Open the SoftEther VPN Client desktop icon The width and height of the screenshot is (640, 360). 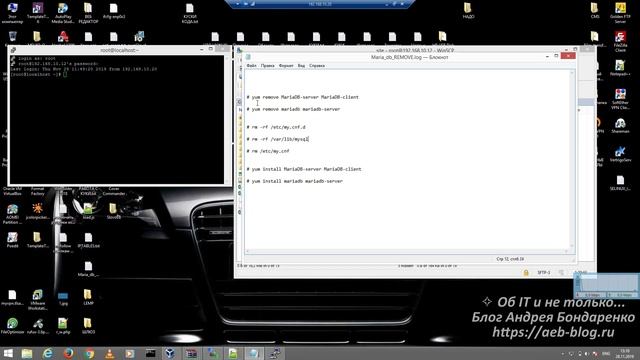click(x=620, y=99)
